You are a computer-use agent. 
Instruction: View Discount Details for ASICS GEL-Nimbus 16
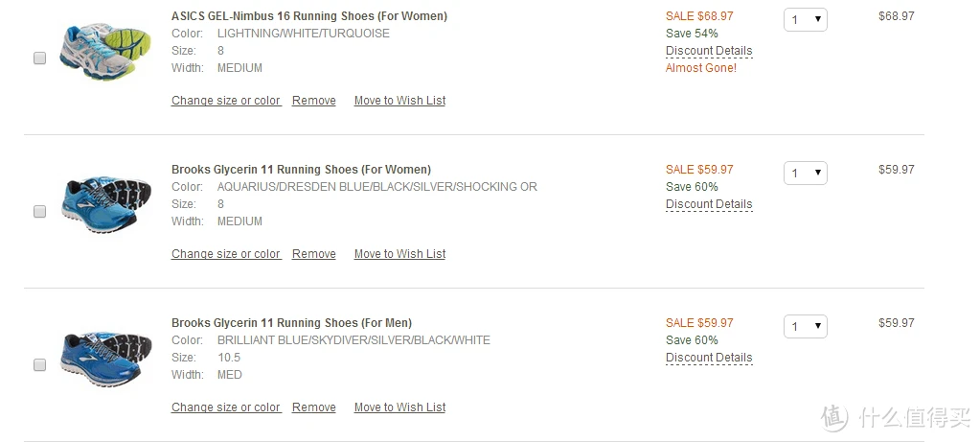[709, 51]
